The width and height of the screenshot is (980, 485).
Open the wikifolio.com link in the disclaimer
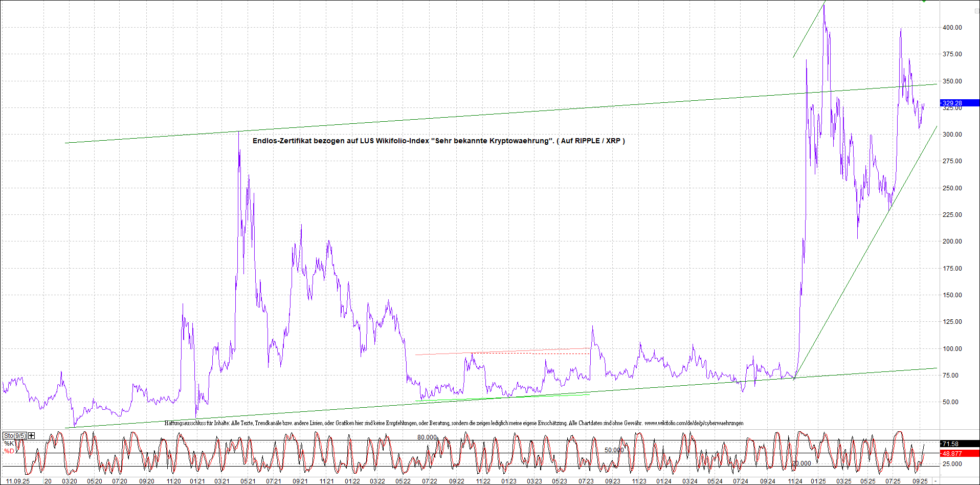pos(694,423)
